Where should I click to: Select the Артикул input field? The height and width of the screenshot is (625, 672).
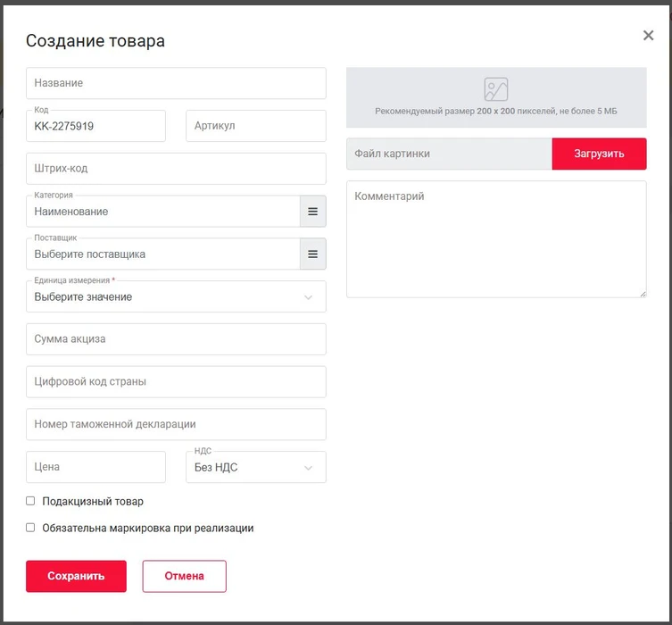click(255, 126)
